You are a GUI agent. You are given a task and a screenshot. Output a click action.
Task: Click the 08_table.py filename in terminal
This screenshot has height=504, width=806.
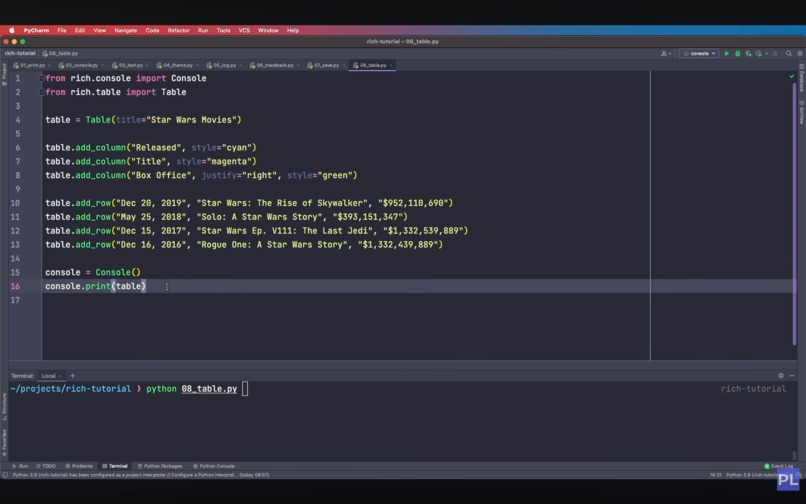coord(209,389)
